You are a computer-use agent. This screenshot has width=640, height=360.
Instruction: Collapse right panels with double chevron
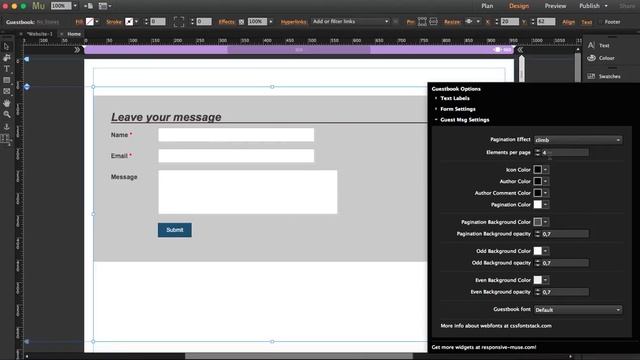(520, 50)
